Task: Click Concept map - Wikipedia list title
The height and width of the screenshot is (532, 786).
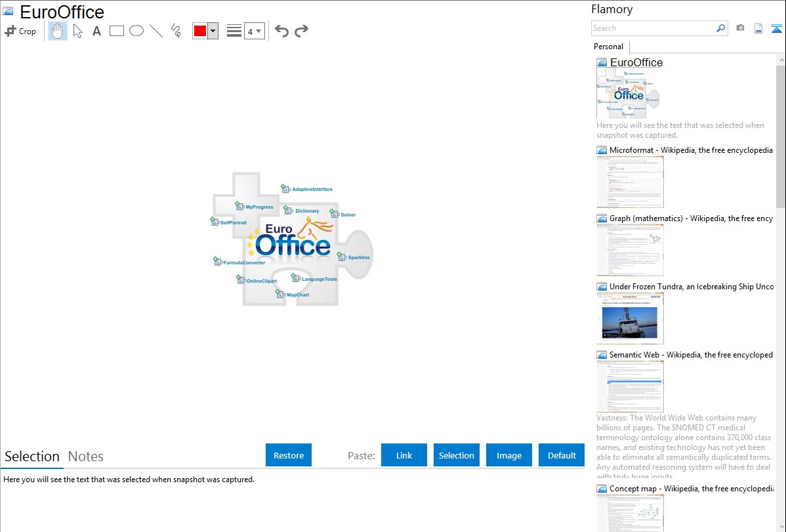Action: click(692, 488)
